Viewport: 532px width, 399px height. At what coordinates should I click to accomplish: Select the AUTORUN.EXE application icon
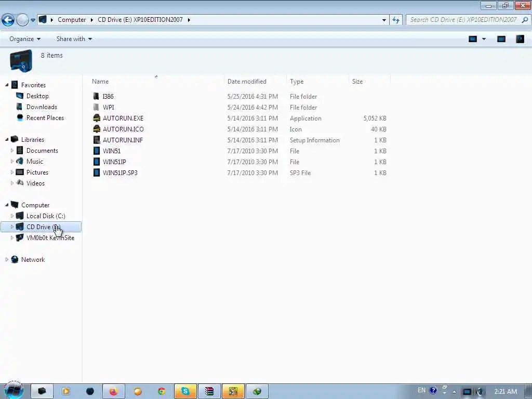pyautogui.click(x=96, y=118)
